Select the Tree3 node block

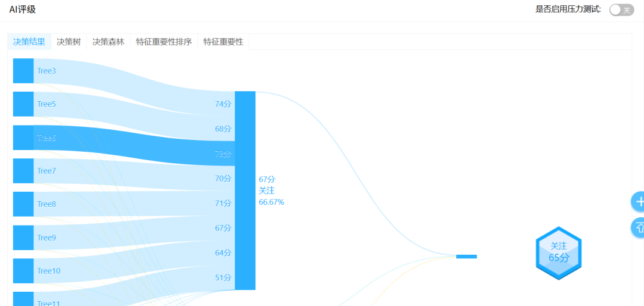[x=23, y=71]
